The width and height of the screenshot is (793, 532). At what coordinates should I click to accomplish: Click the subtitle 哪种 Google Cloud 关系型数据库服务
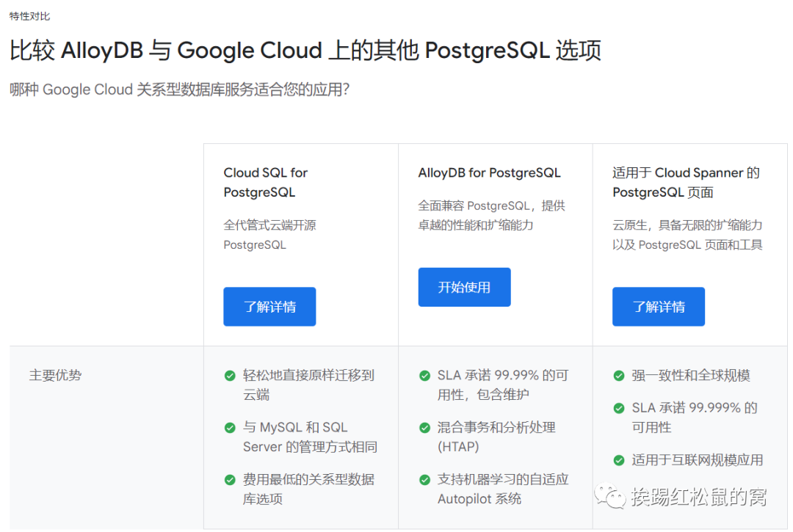179,90
